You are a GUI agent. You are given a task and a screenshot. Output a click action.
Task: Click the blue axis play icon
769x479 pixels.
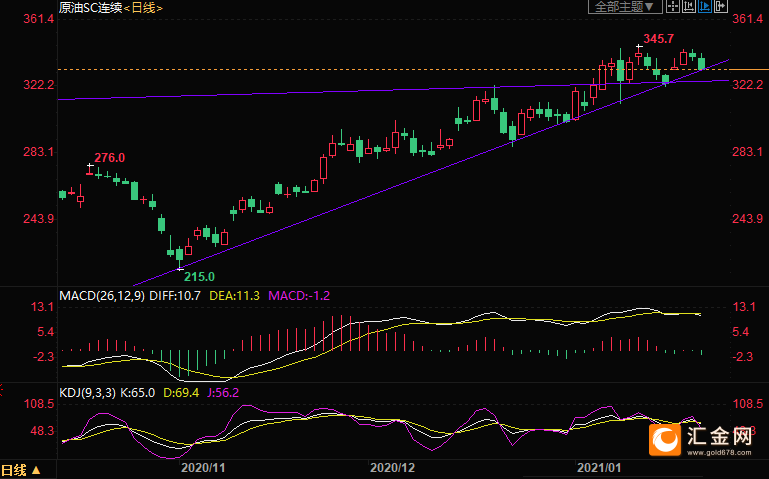point(705,6)
